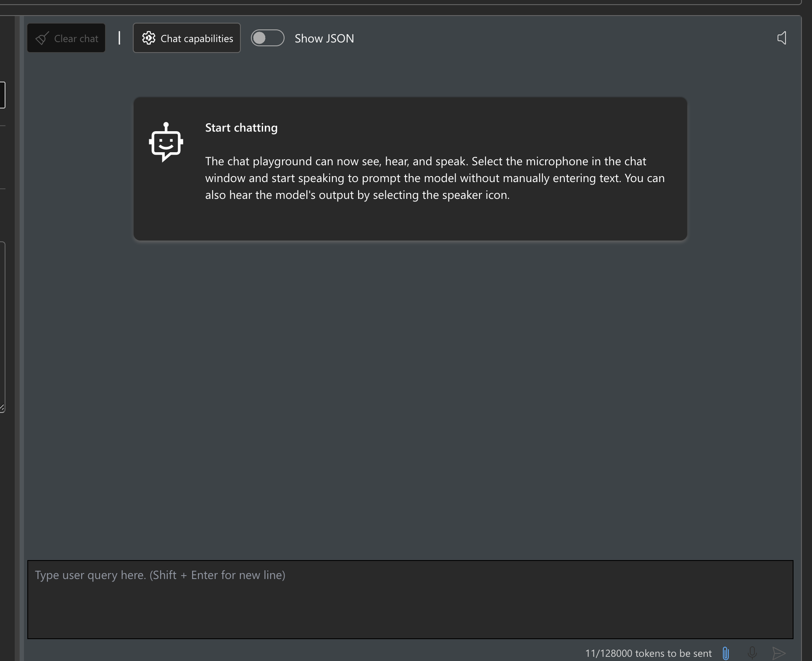Click the gear icon on Chat capabilities

148,38
